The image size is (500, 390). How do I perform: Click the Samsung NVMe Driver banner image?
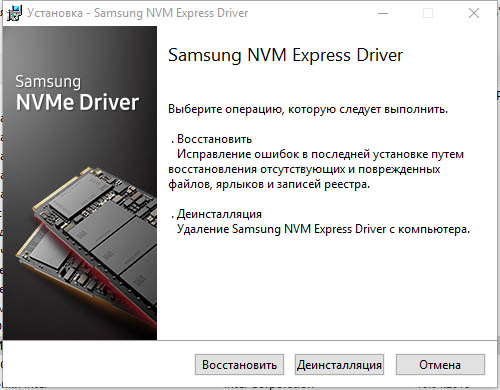coord(80,183)
